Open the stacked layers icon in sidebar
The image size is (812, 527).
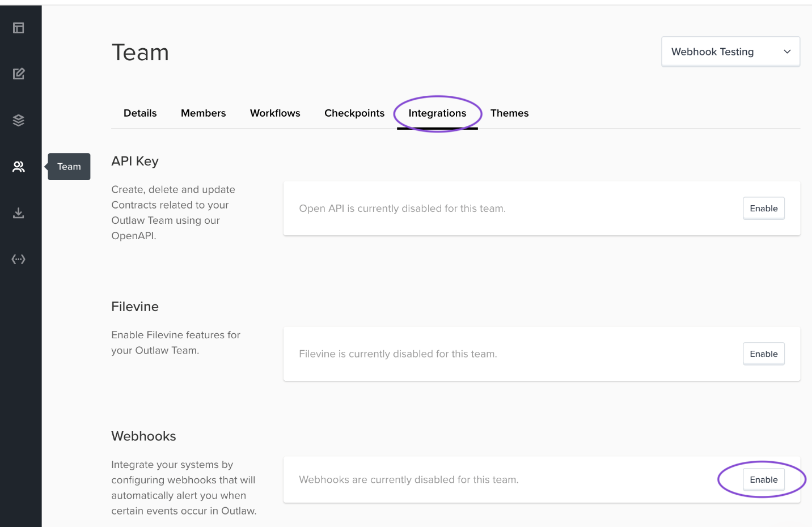(19, 120)
